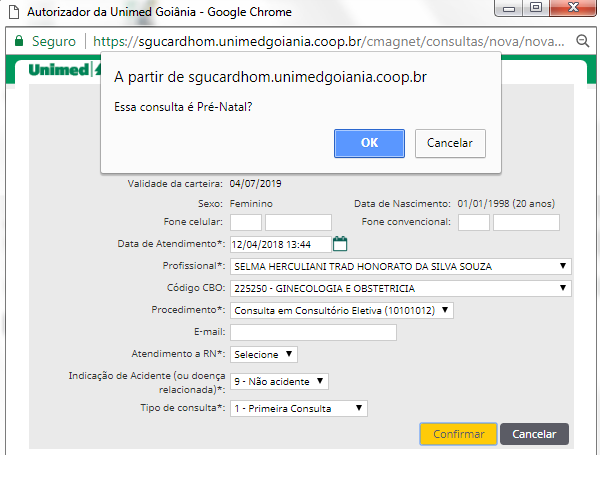Click the E-mail input field
Viewport: 601px width, 480px height.
pos(313,333)
